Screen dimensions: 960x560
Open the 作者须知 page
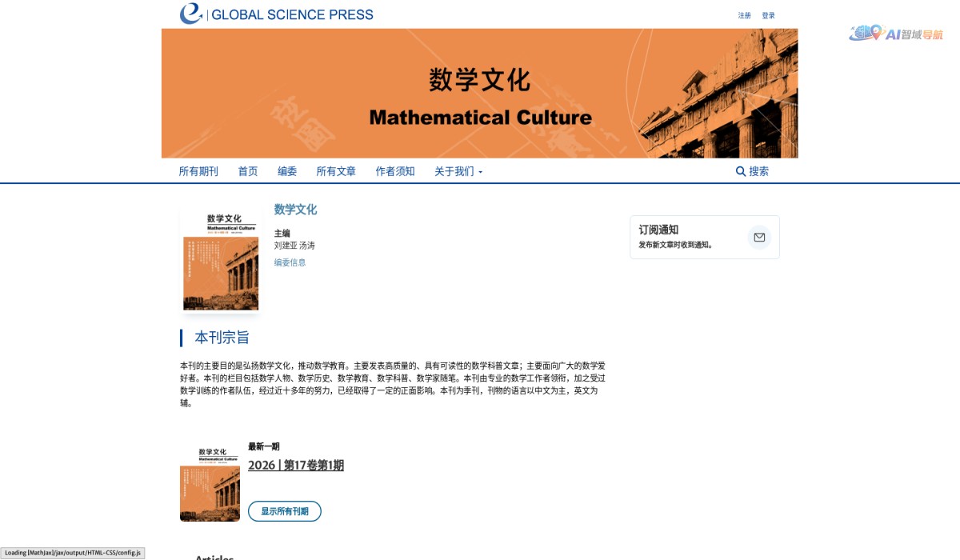click(394, 170)
